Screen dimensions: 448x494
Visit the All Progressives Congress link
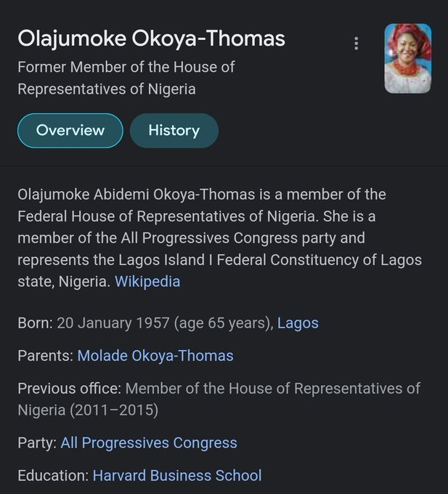tap(149, 442)
